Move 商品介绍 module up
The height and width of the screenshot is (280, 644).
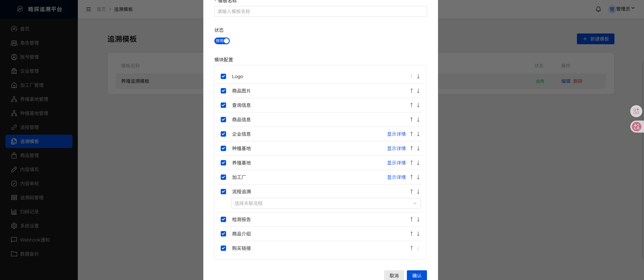pos(411,234)
